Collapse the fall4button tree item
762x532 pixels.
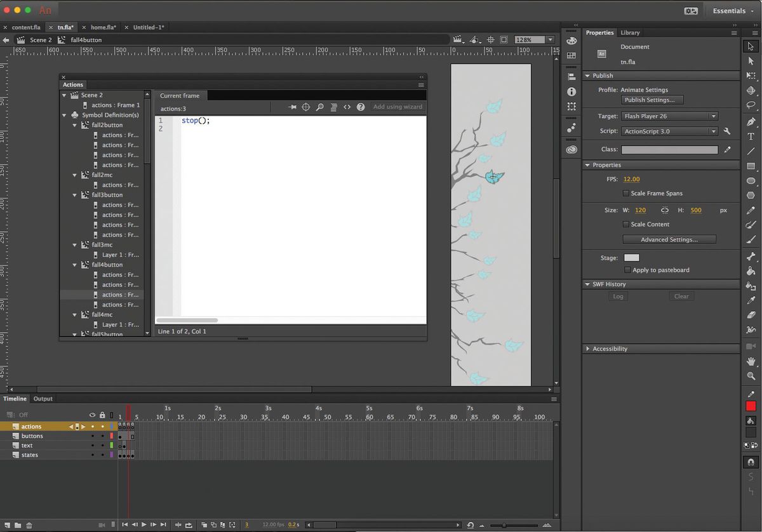tap(74, 265)
